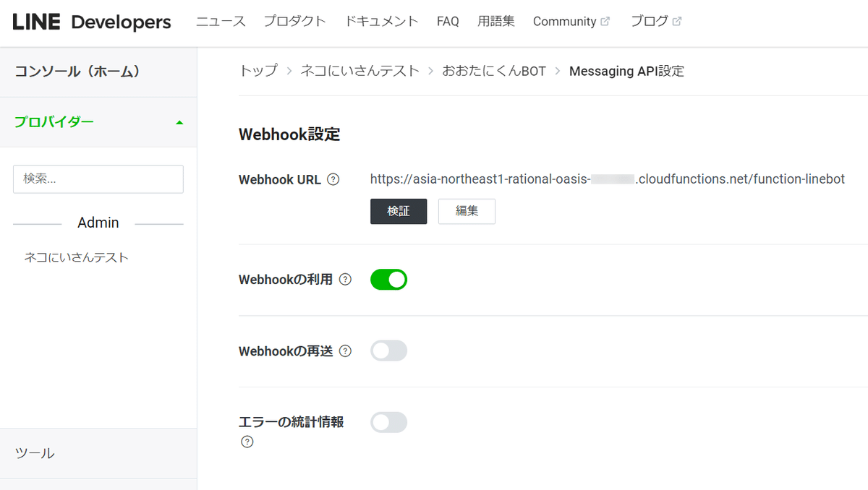This screenshot has height=490, width=868.
Task: Go to ネコにいさんテスト breadcrumb
Action: tap(360, 71)
